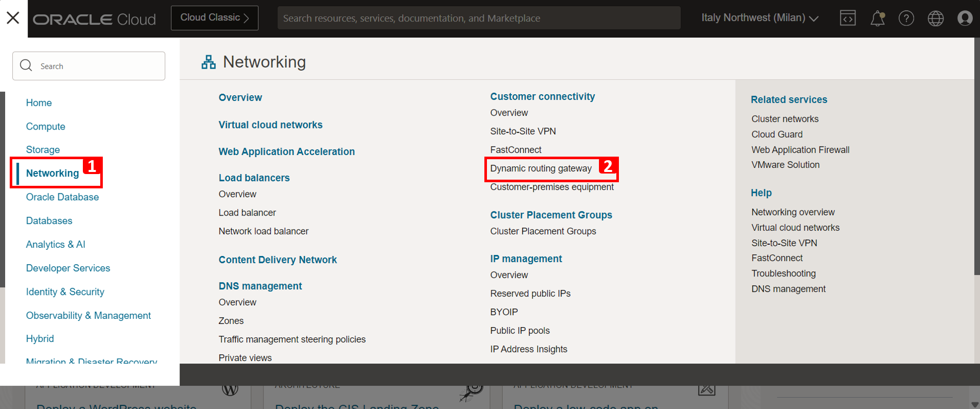Screen dimensions: 980x409
Task: Open the Customer connectivity heading link
Action: tap(543, 96)
